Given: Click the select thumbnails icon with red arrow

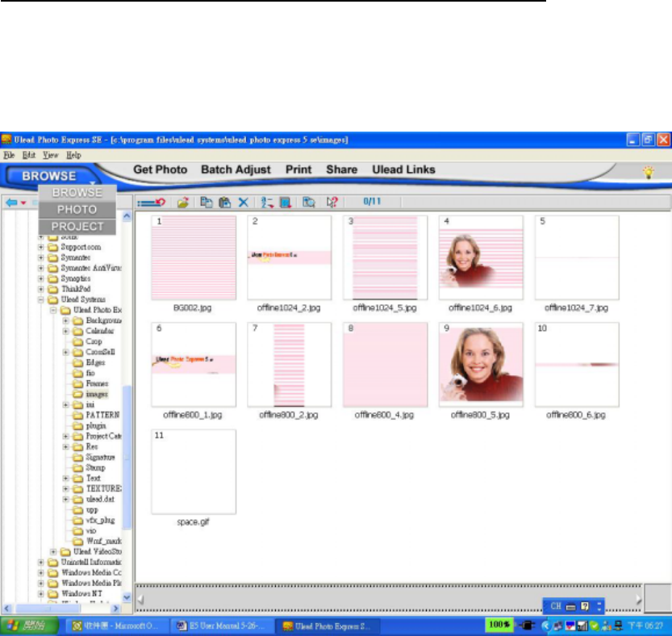Looking at the screenshot, I should [286, 202].
